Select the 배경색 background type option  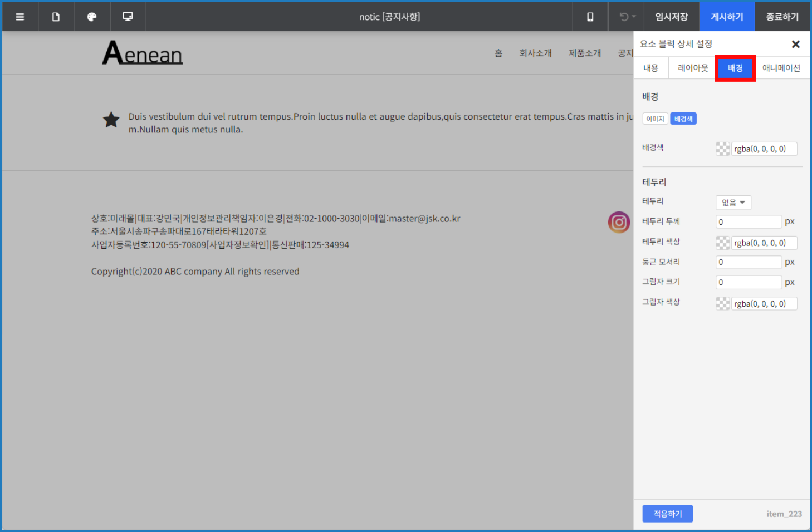683,118
